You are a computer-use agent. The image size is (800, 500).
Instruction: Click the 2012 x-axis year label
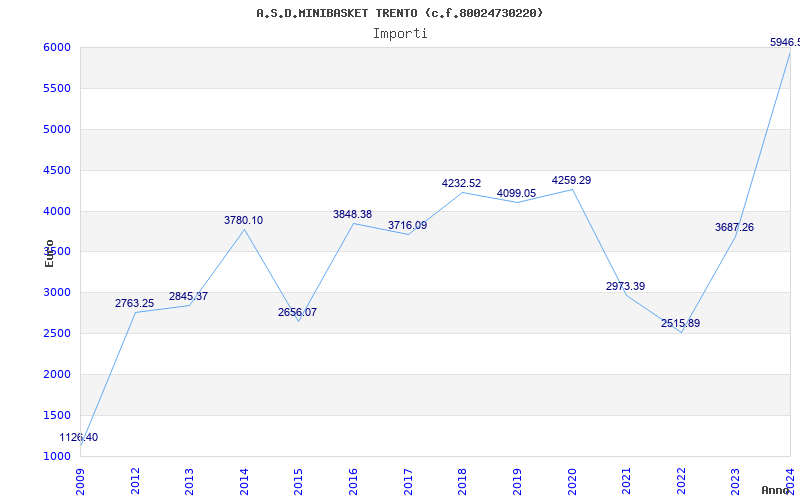click(135, 481)
